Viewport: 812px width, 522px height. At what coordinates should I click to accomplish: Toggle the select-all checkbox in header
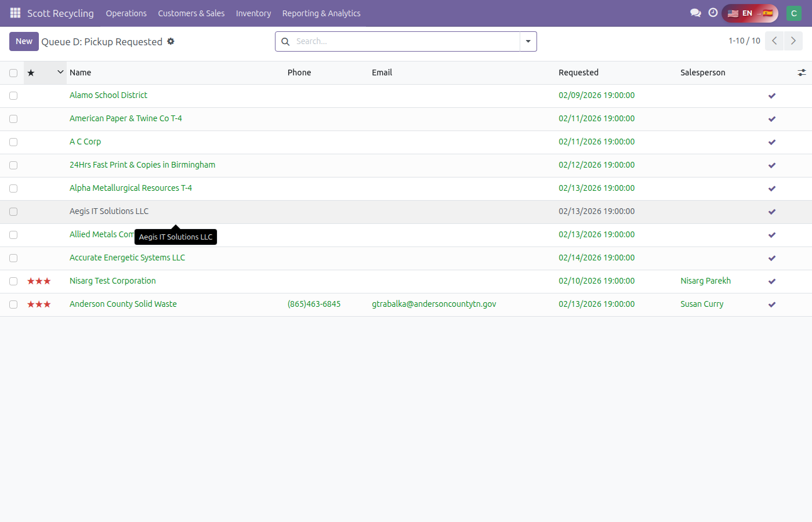(x=13, y=73)
